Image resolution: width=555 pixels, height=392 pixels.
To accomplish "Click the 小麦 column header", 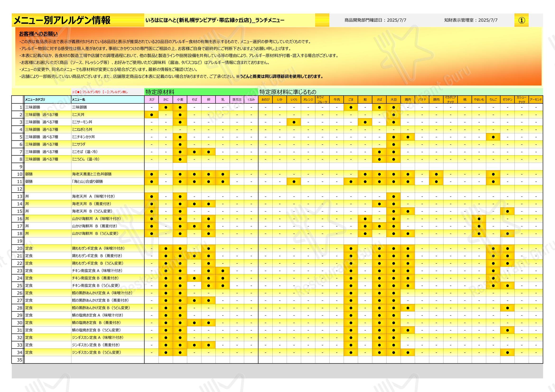I will pos(180,100).
